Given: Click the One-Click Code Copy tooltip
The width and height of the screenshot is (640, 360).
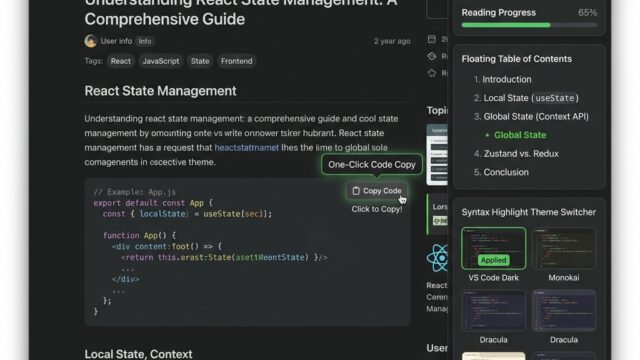Looking at the screenshot, I should pyautogui.click(x=372, y=164).
